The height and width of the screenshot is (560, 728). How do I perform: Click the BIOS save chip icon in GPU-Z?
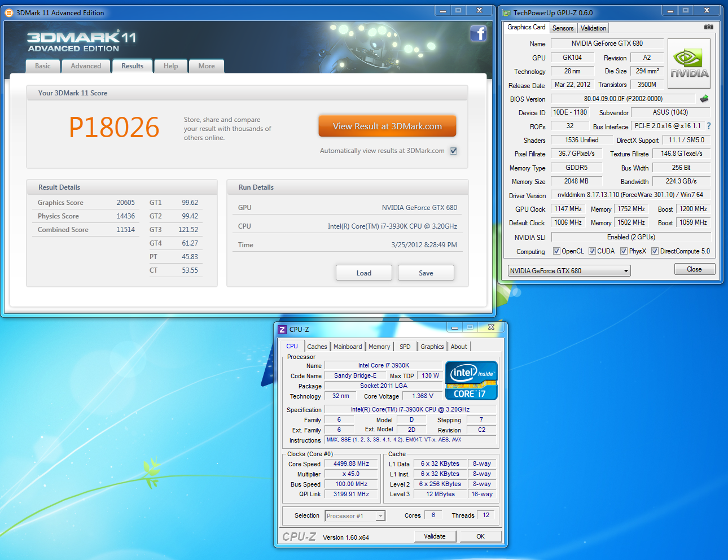tap(704, 99)
